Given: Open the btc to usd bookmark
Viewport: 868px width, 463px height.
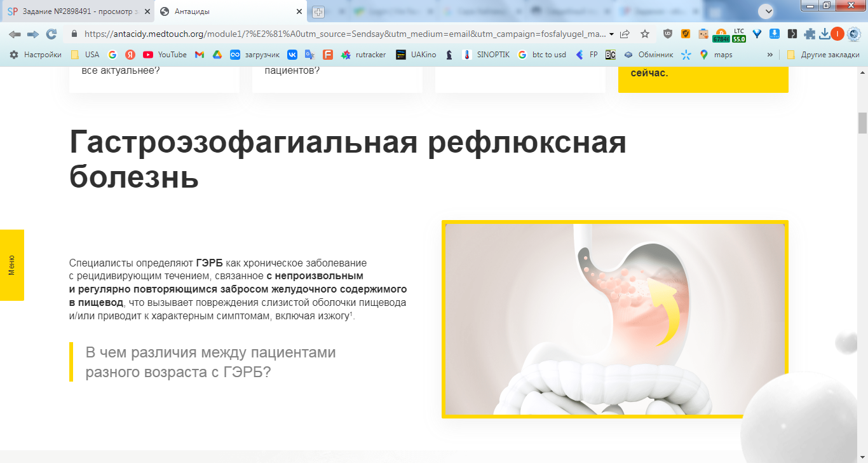Looking at the screenshot, I should pyautogui.click(x=542, y=55).
